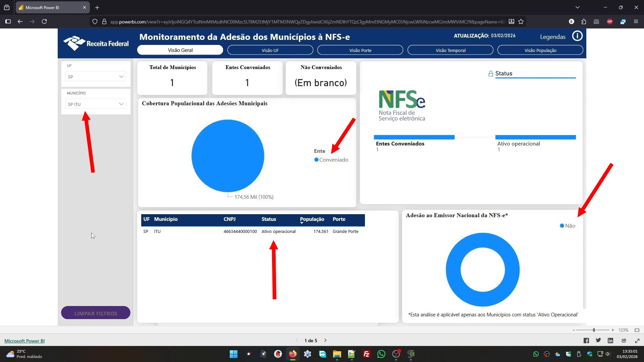Toggle the Não legend entry in donut chart

click(x=568, y=226)
